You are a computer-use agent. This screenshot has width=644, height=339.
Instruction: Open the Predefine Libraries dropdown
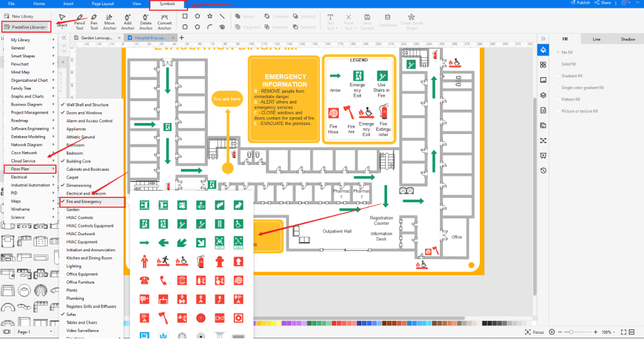pyautogui.click(x=25, y=27)
